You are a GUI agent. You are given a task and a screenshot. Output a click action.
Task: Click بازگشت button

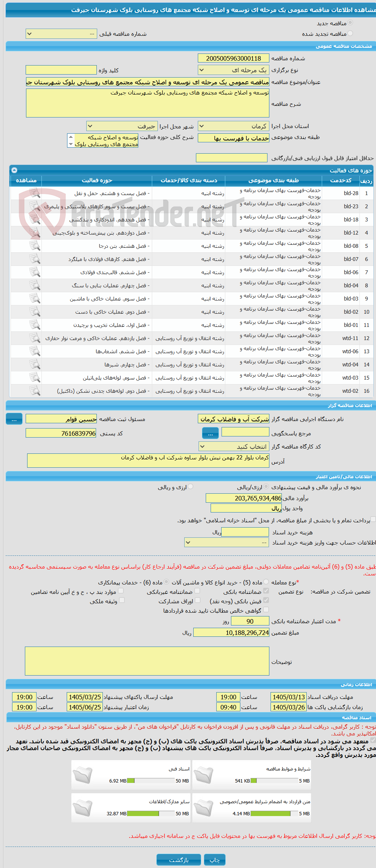179,860
